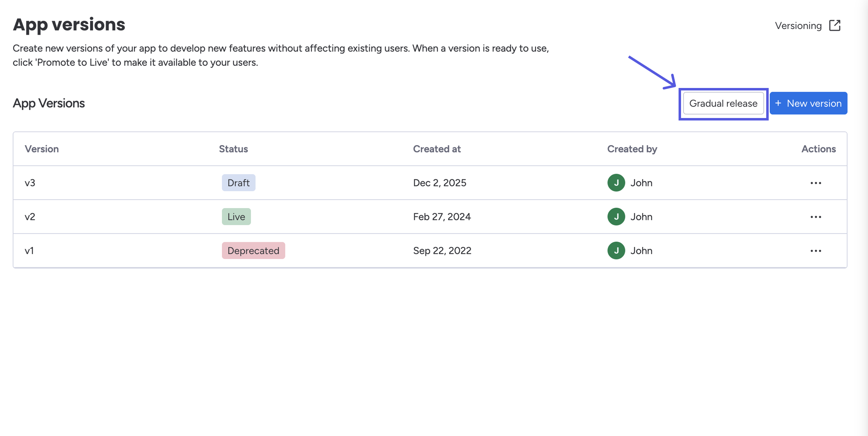Click the Status column header

(x=233, y=149)
